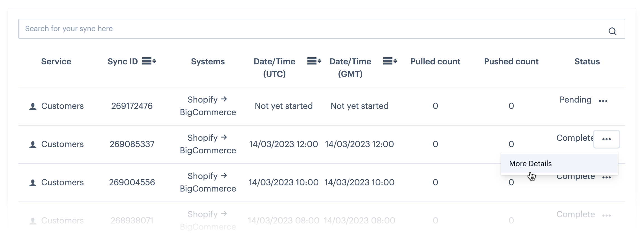Type in the sync search field

[307, 29]
